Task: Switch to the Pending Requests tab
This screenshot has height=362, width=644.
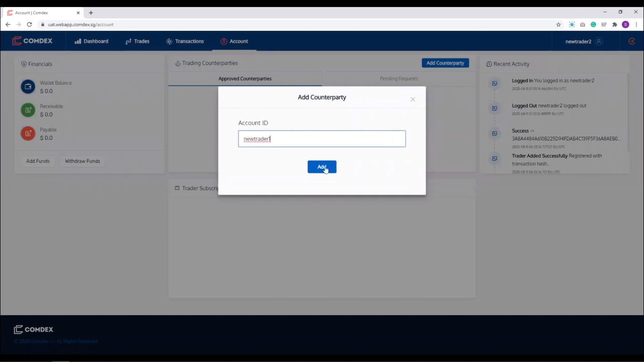Action: pyautogui.click(x=399, y=79)
